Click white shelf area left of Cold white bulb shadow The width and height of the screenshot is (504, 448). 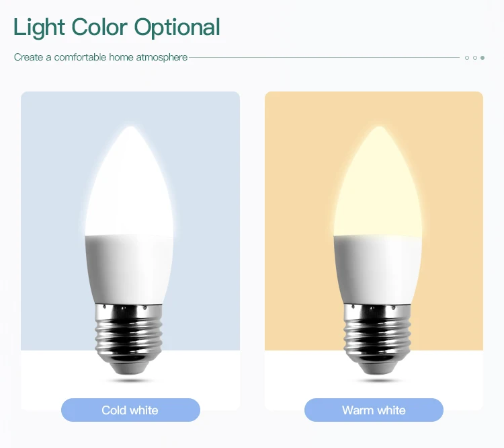click(x=54, y=373)
